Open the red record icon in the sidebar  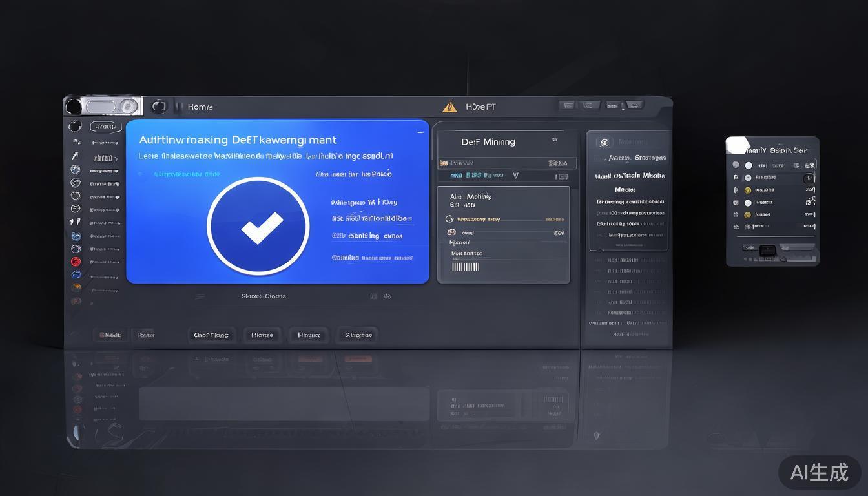tap(76, 262)
